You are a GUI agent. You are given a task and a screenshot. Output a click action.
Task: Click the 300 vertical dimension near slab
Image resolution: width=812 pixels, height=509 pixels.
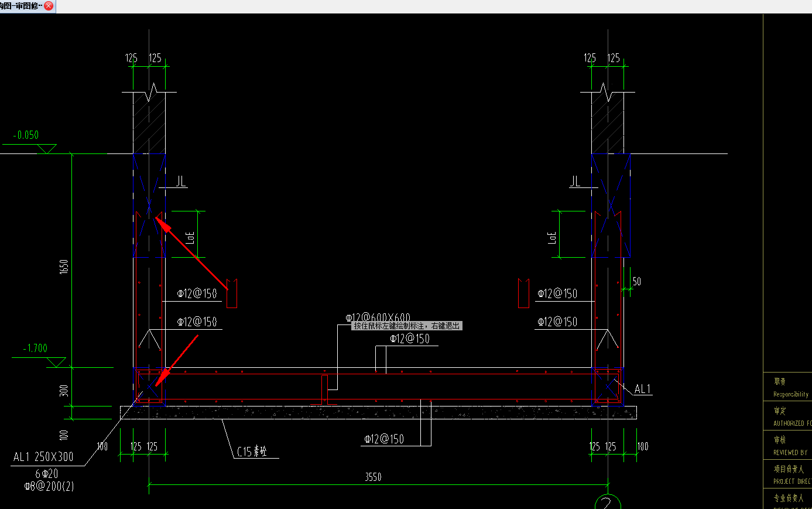click(x=64, y=390)
